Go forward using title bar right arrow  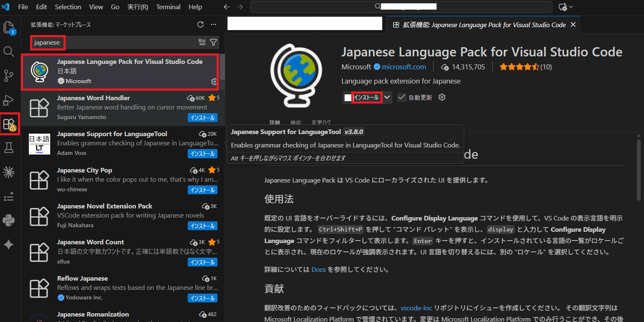point(240,7)
